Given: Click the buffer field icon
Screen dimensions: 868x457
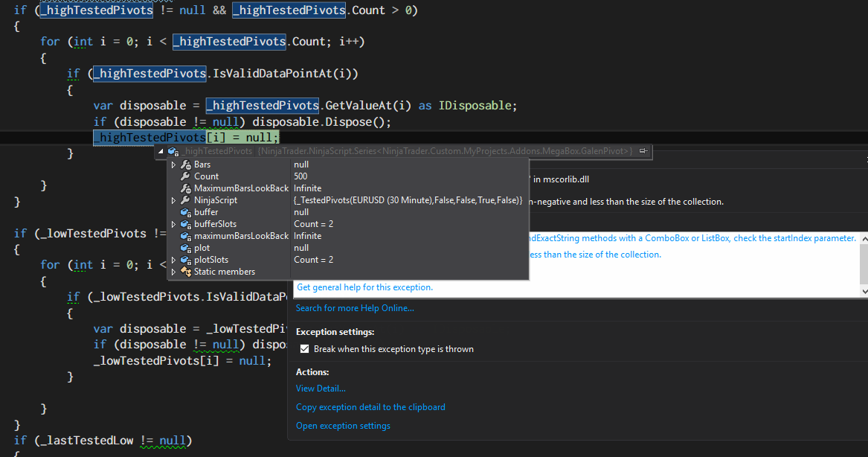Looking at the screenshot, I should pyautogui.click(x=185, y=212).
